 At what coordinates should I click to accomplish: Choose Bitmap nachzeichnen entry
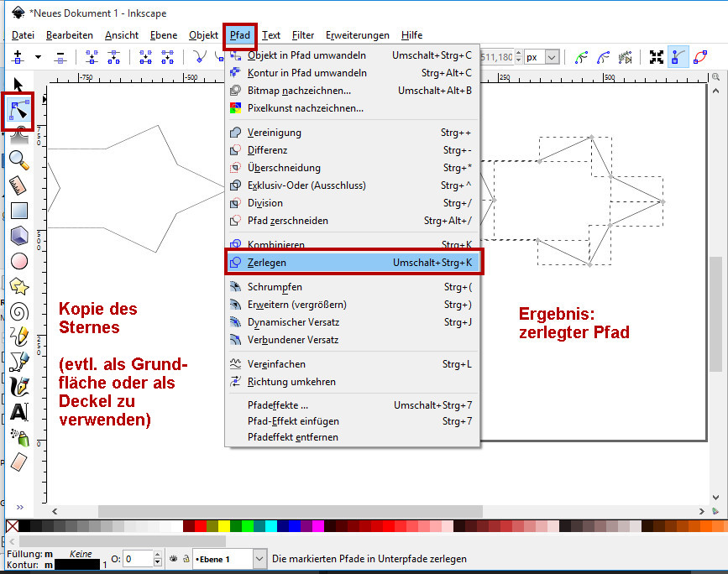pos(352,91)
